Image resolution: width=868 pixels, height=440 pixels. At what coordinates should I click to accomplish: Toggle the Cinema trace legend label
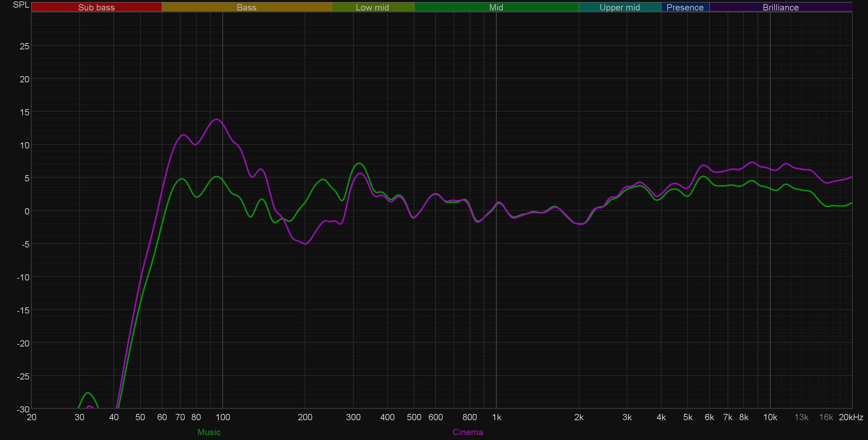coord(468,432)
